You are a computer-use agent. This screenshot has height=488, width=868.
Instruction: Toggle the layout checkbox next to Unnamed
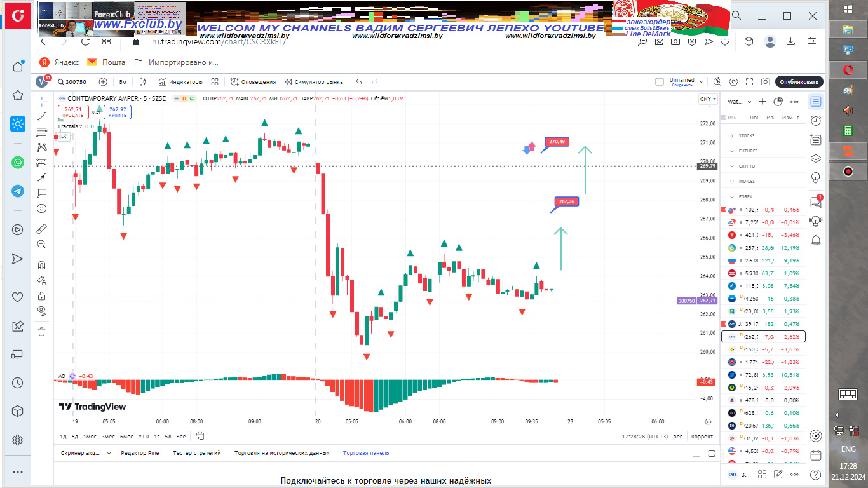(x=660, y=82)
